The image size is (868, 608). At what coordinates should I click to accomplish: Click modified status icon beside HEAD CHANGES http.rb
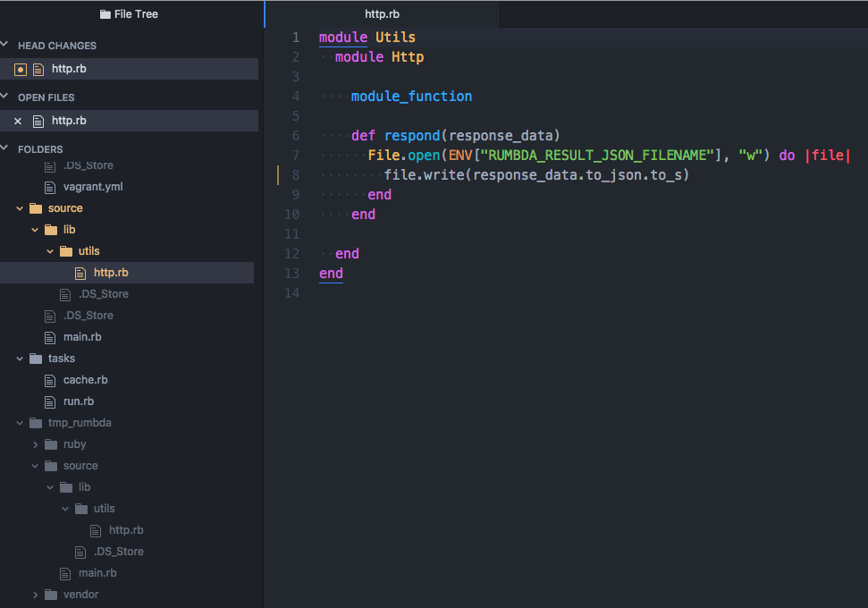(21, 69)
